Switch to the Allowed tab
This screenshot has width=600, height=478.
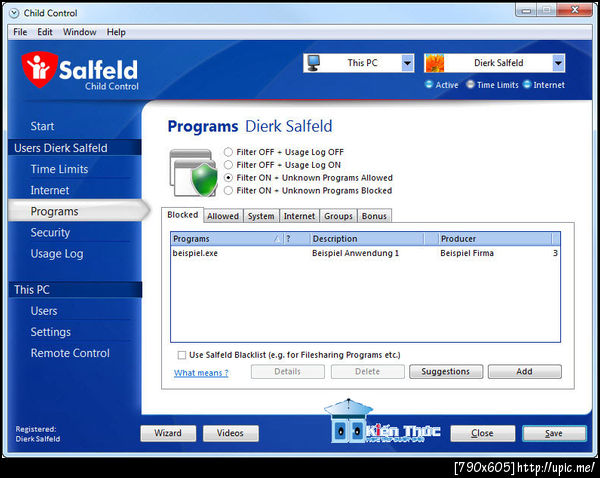pos(223,216)
